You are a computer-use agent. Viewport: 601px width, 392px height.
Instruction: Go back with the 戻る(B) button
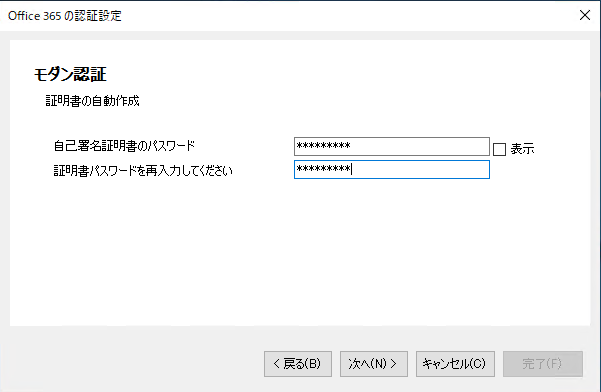298,364
